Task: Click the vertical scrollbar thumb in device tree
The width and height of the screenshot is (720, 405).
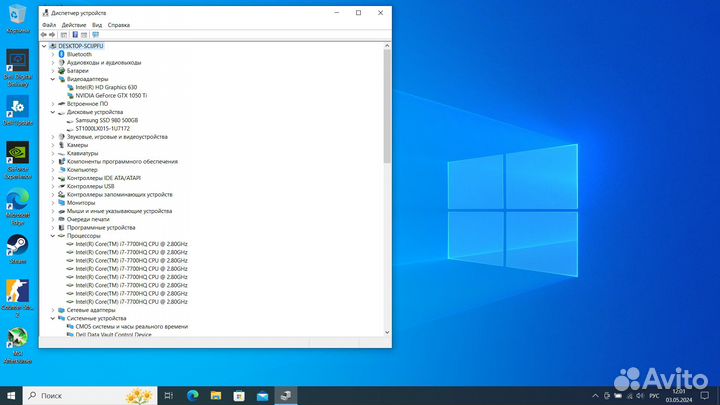Action: 387,106
